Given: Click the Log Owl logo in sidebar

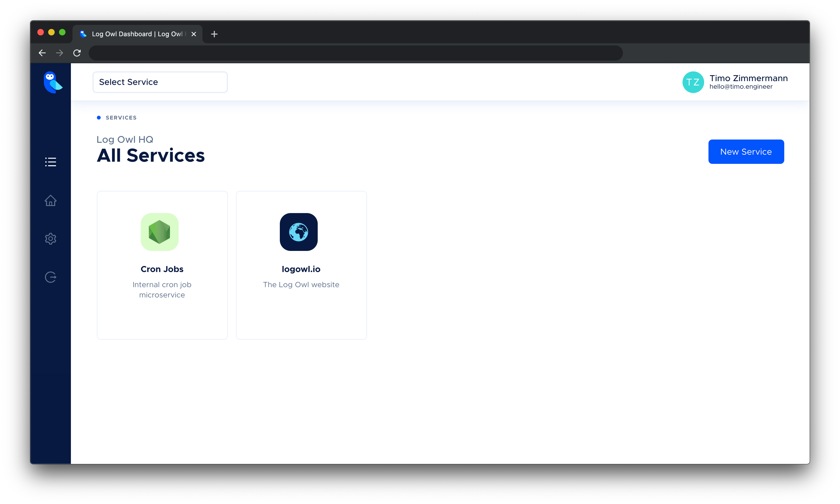Looking at the screenshot, I should coord(53,82).
